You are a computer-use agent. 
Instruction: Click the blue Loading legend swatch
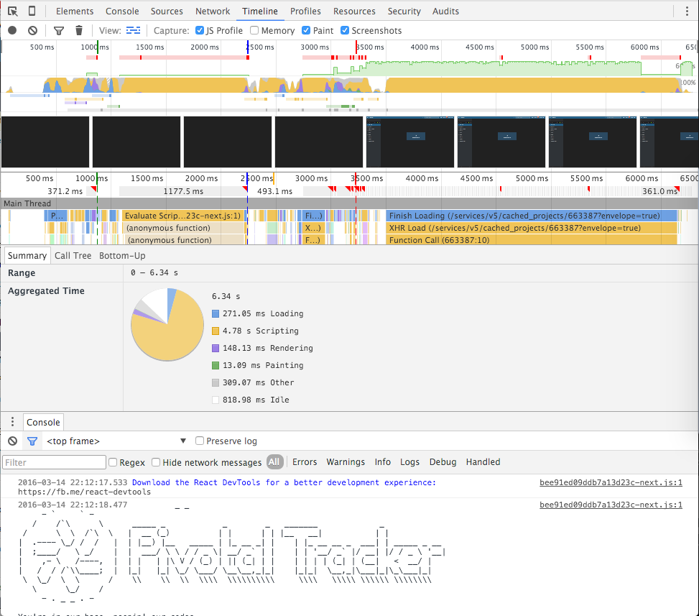[216, 313]
